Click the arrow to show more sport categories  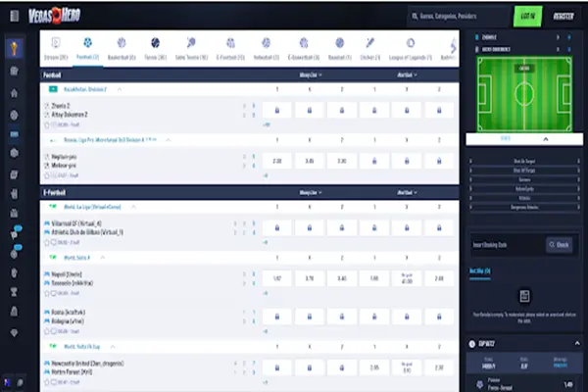[454, 47]
